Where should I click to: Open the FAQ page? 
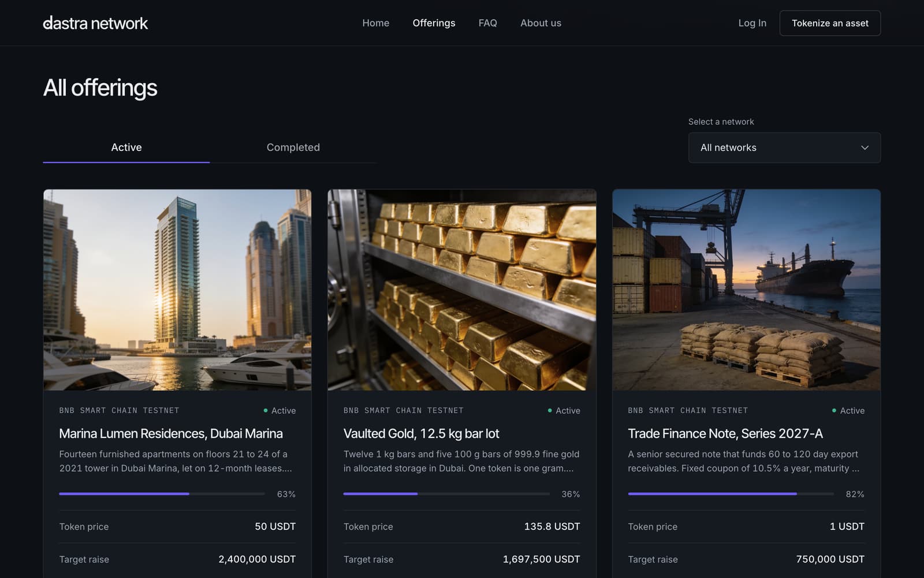pos(487,23)
